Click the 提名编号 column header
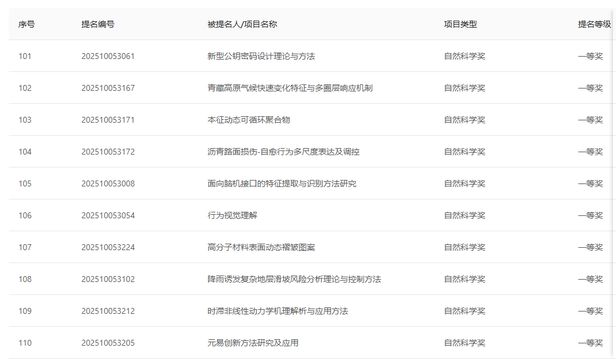Screen dimensions: 616x364 (98, 24)
